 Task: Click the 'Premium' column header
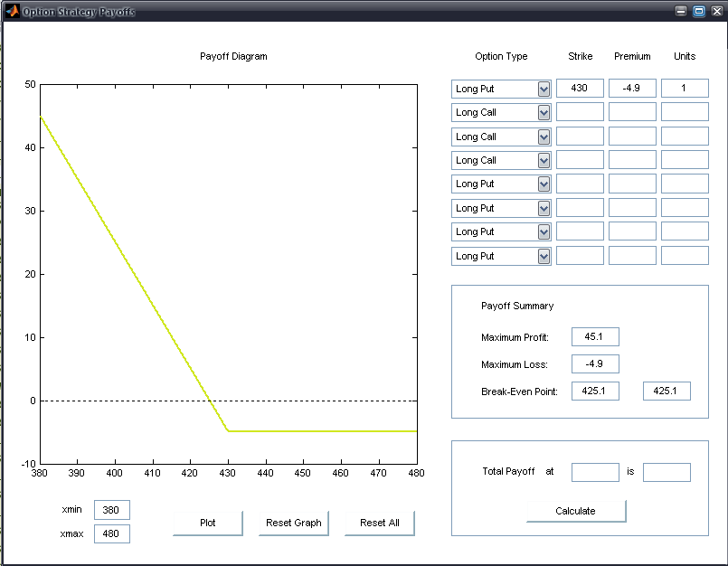tap(632, 56)
